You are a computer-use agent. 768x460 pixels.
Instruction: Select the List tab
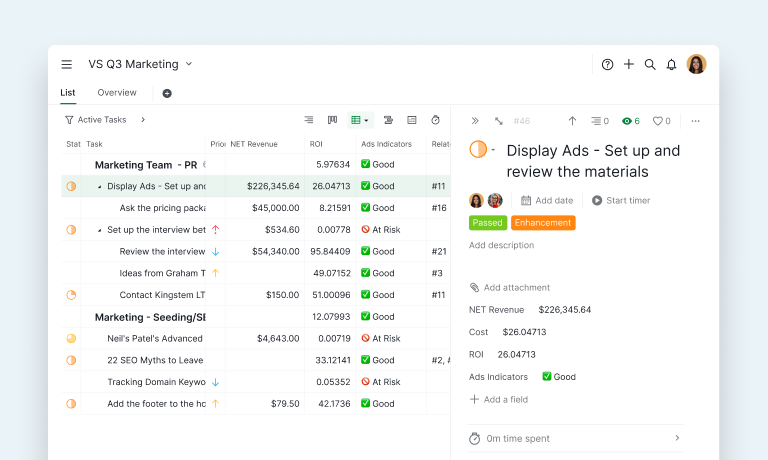click(x=68, y=93)
